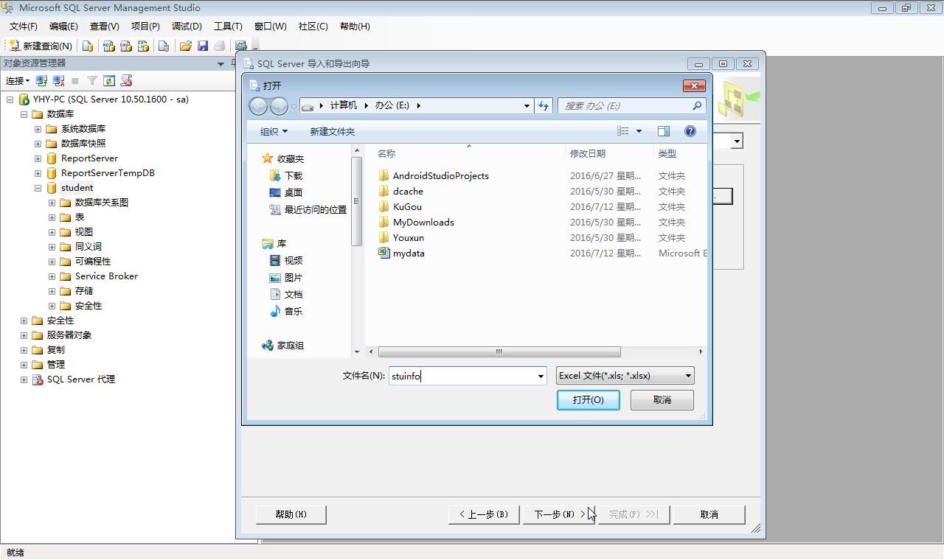Click the MDX query toolbar icon
This screenshot has height=560, width=944.
[x=108, y=46]
